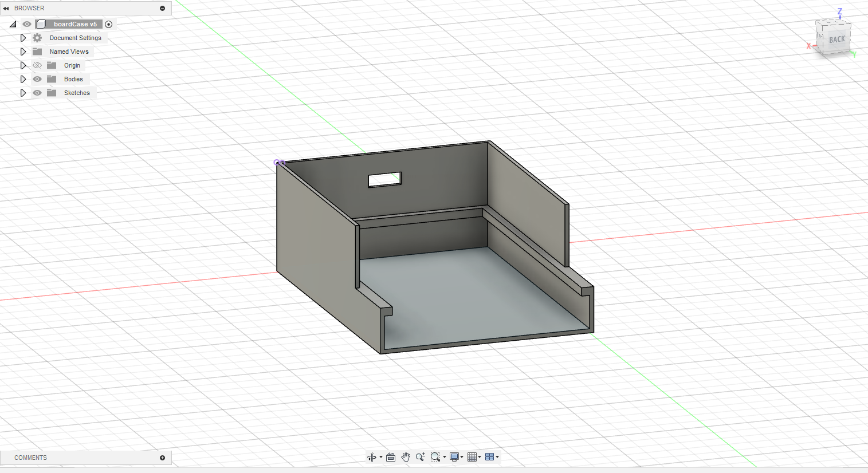868x473 pixels.
Task: Select the Orbit navigation tool
Action: point(372,457)
